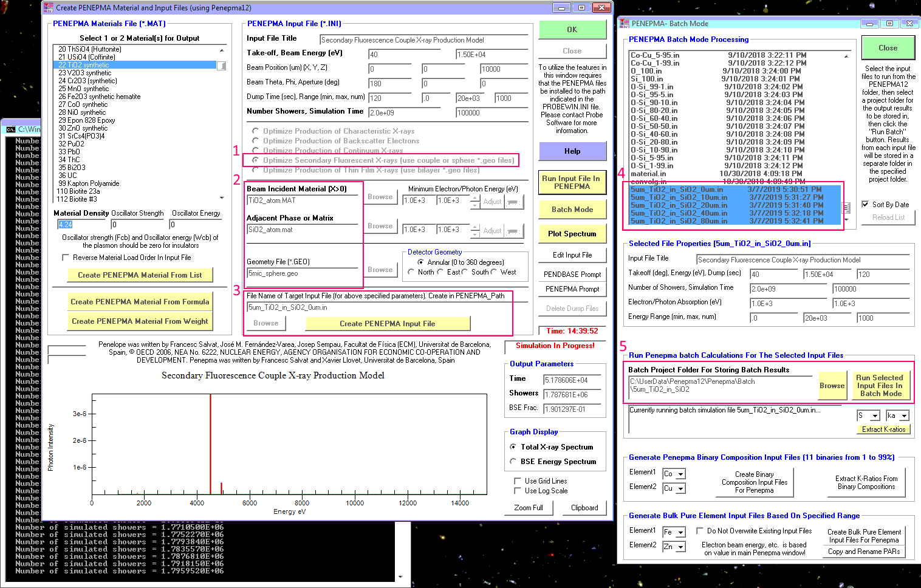
Task: Click the Plot Spectrum button
Action: (572, 234)
